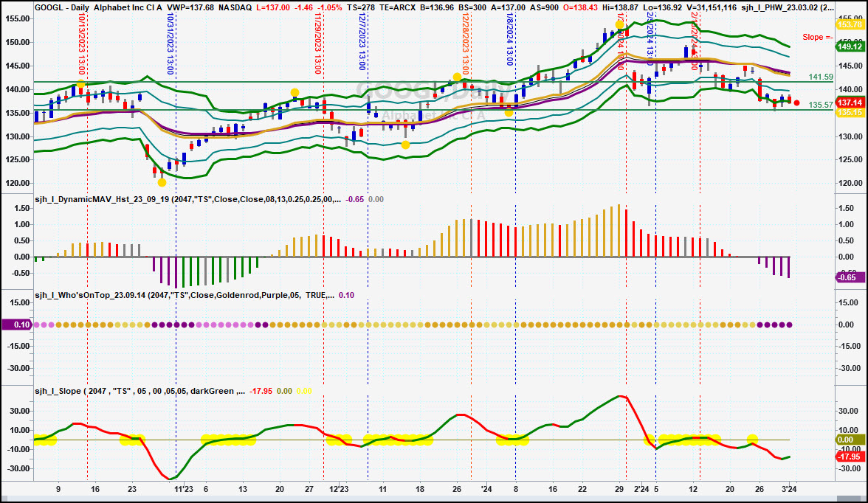Select the 'Alphabet Inc Cl A' company name

tap(127, 8)
